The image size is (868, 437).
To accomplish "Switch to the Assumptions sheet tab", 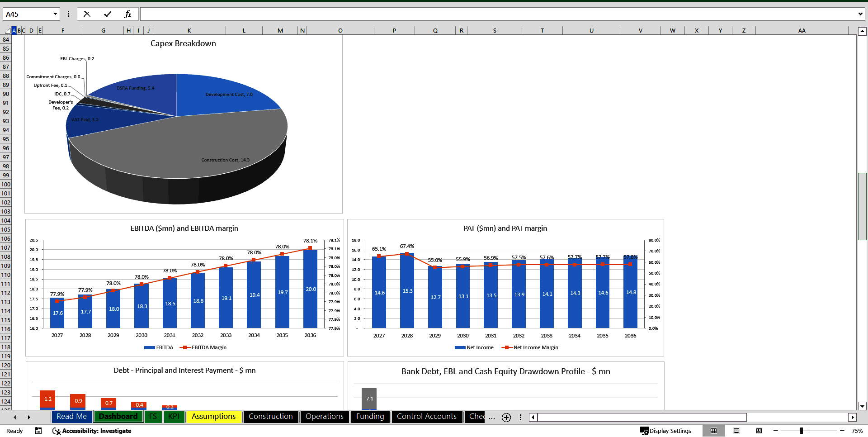I will (213, 417).
